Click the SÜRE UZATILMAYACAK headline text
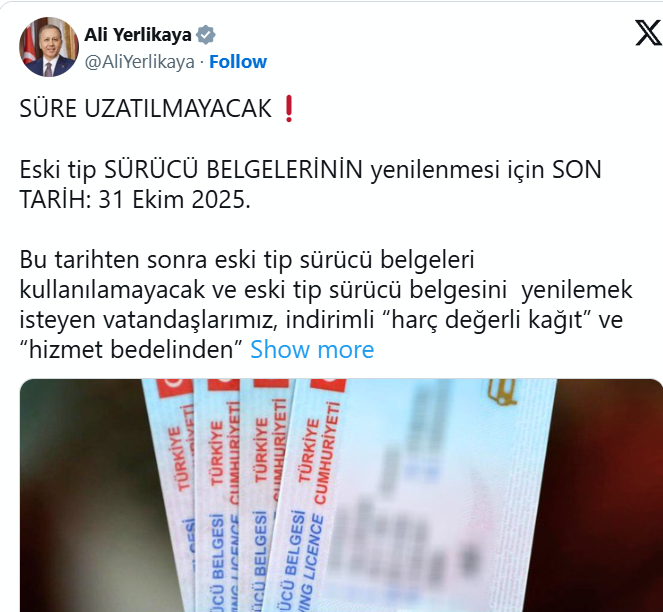Viewport: 663px width, 612px height. point(145,109)
